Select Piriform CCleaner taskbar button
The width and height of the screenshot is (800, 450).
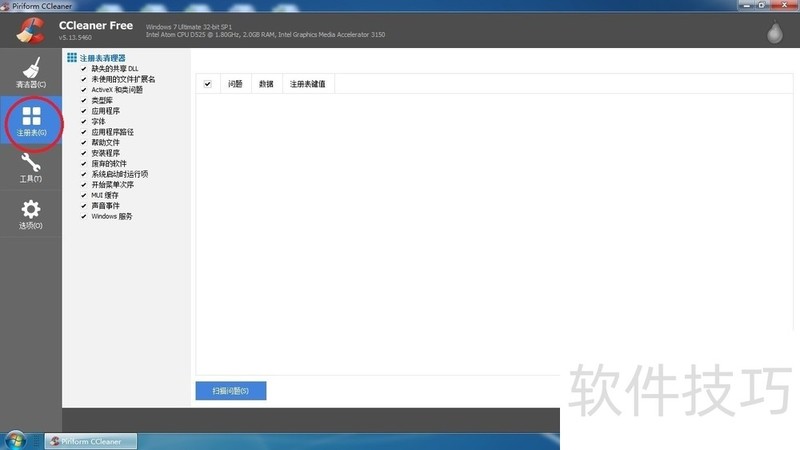(x=91, y=441)
